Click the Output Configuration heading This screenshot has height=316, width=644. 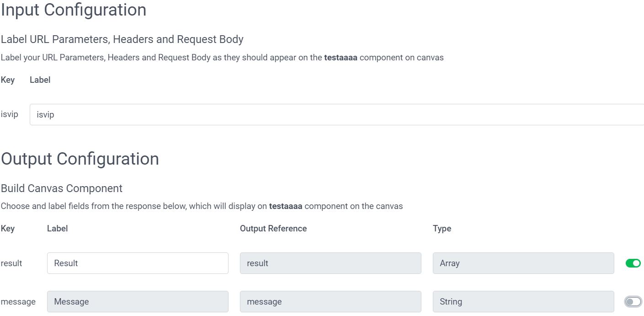pyautogui.click(x=80, y=159)
